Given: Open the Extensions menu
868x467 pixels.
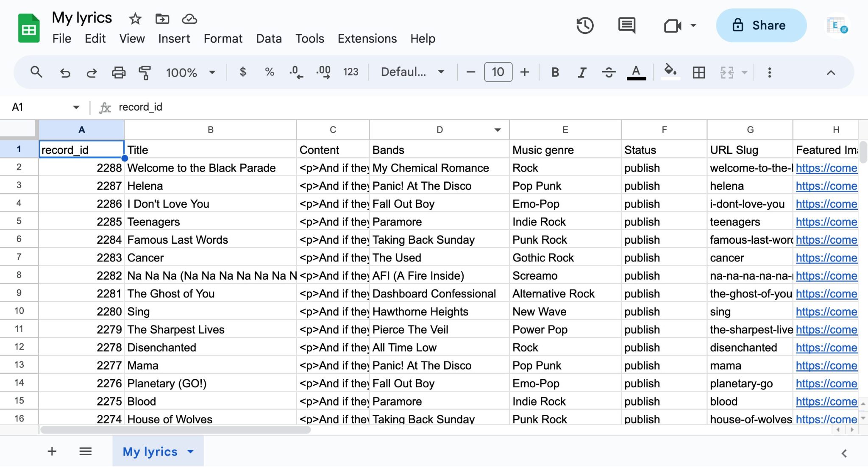Looking at the screenshot, I should 367,39.
